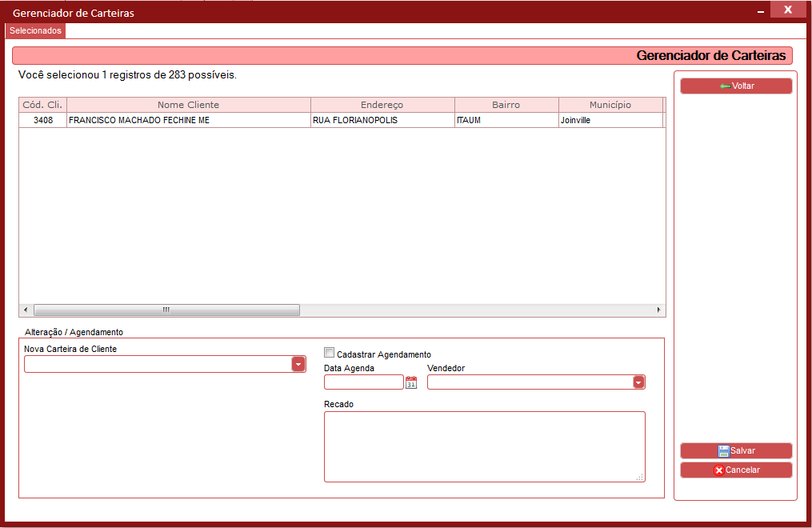The height and width of the screenshot is (528, 812).
Task: Open the Vendedor dropdown arrow
Action: click(x=638, y=382)
